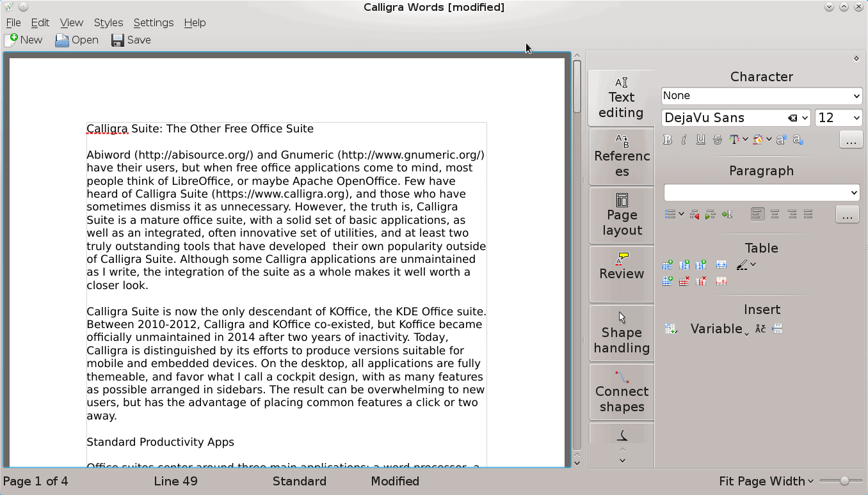Click the toolbox scroll-up arrow
This screenshot has height=495, width=868.
[622, 450]
